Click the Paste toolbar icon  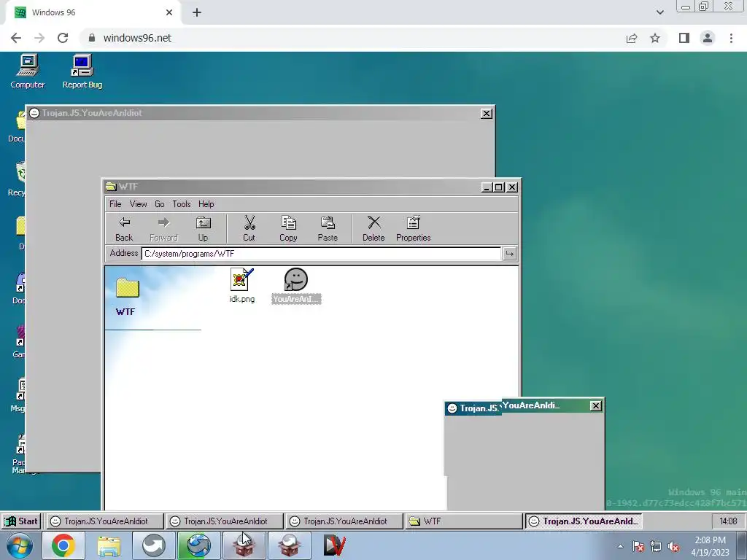point(328,228)
